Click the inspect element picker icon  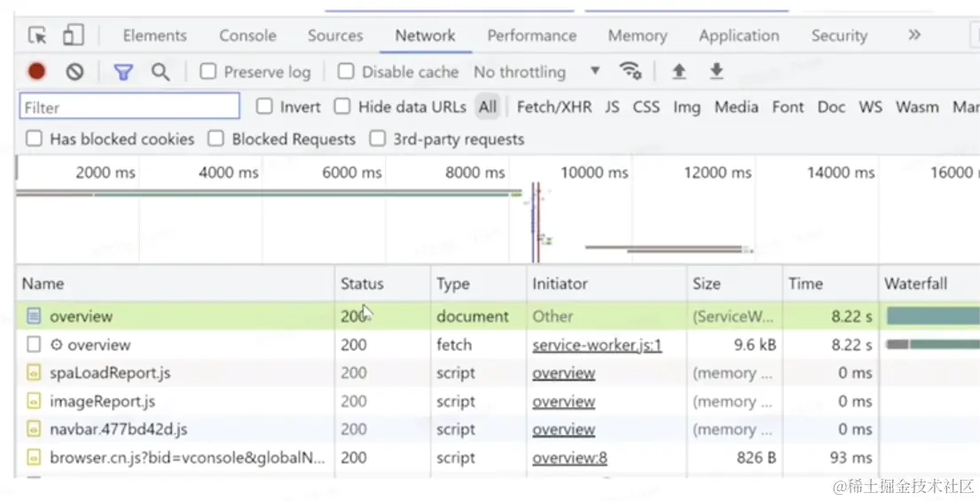coord(37,35)
